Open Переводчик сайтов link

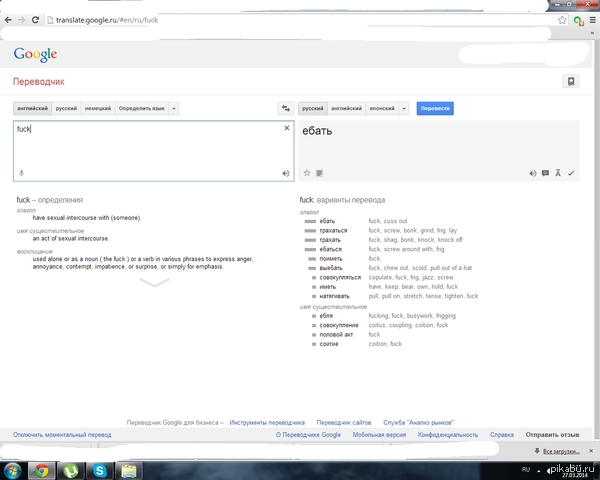coord(344,423)
